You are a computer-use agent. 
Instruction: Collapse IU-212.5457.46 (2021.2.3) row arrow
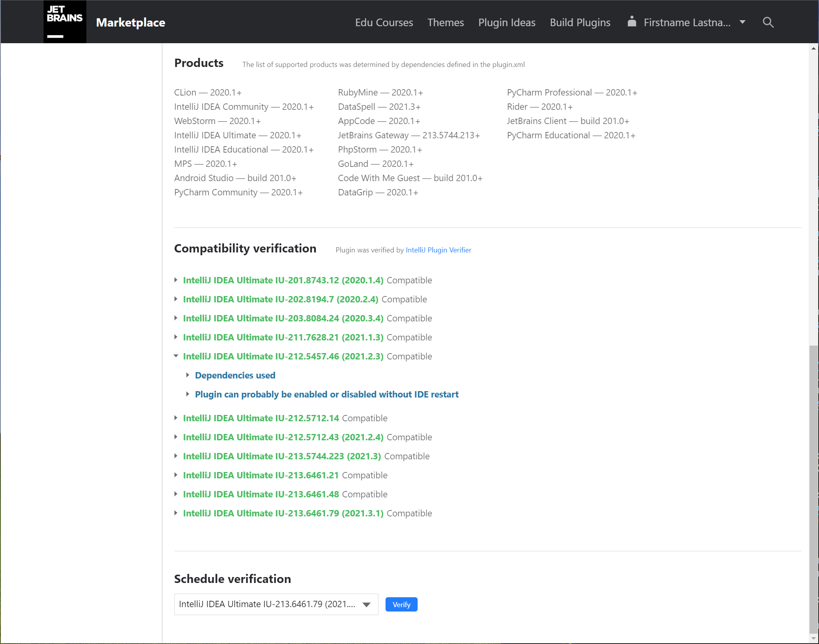(176, 356)
